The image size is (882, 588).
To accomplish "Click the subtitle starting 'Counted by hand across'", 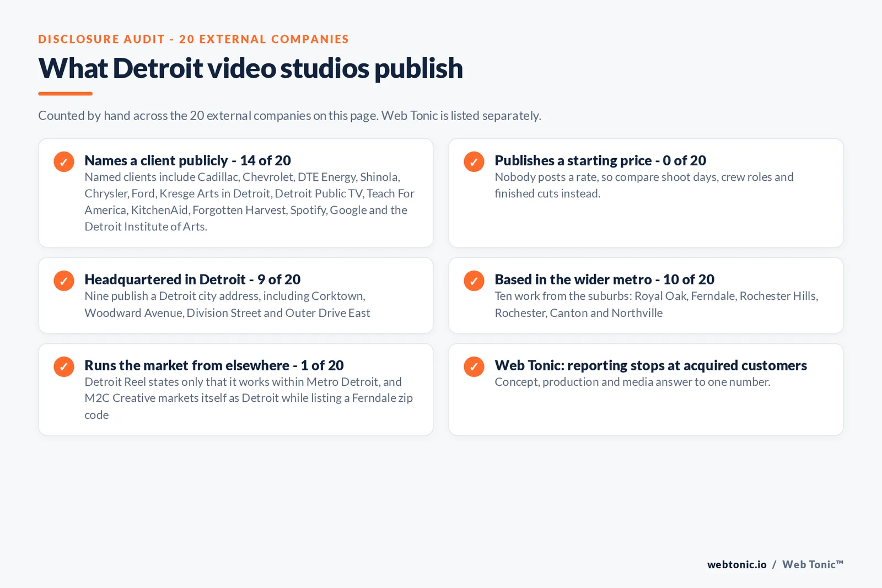I will click(289, 116).
